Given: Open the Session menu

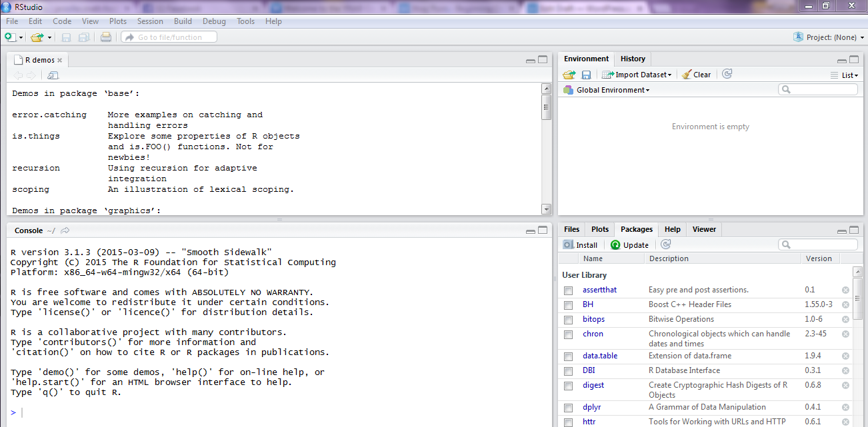Looking at the screenshot, I should pyautogui.click(x=150, y=21).
